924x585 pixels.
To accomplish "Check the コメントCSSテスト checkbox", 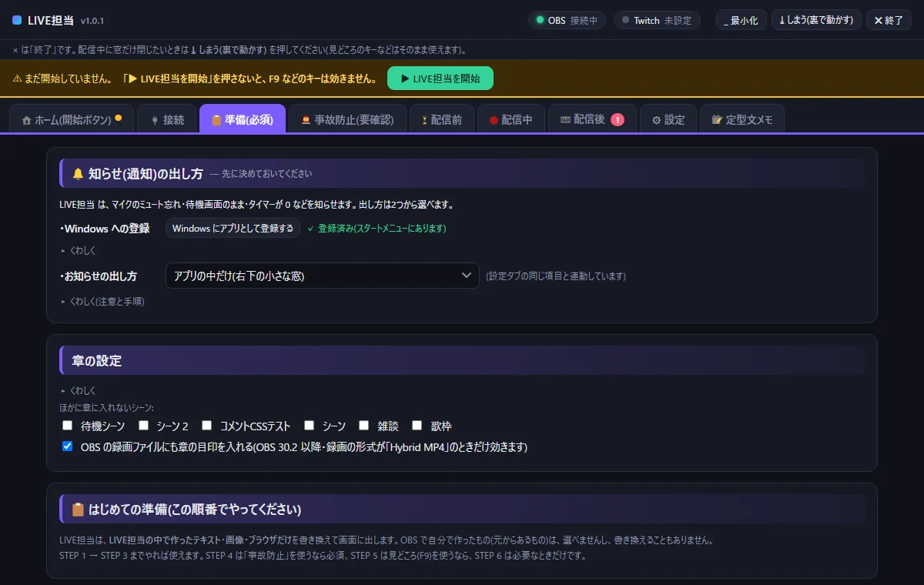I will click(x=206, y=425).
